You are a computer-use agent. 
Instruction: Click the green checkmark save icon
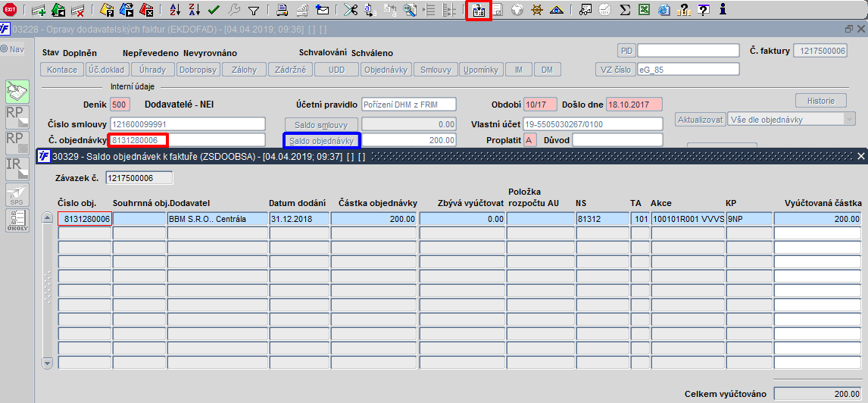pos(214,9)
